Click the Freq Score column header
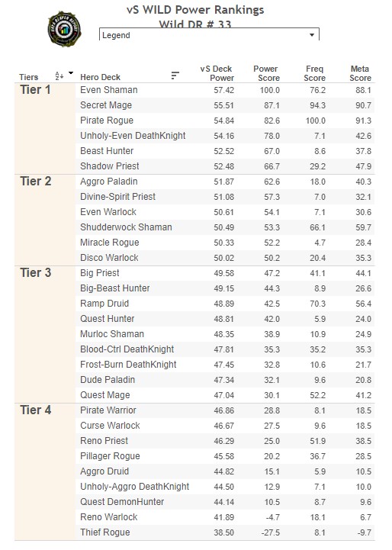This screenshot has height=550, width=392. 314,73
